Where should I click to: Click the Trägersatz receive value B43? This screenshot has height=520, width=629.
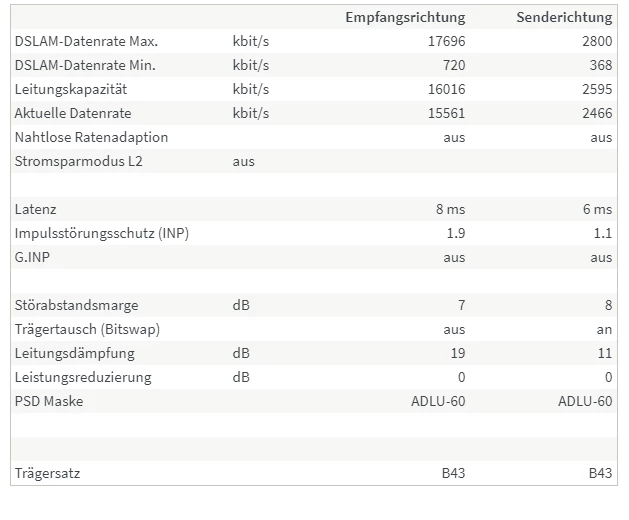coord(453,474)
